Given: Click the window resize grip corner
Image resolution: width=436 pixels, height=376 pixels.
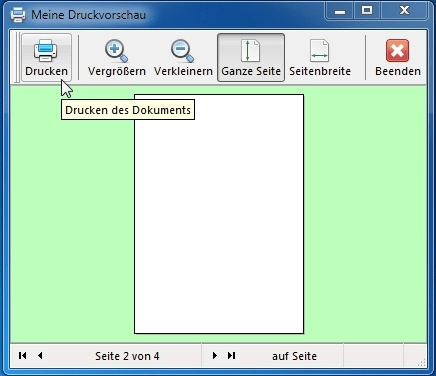Looking at the screenshot, I should pos(421,362).
